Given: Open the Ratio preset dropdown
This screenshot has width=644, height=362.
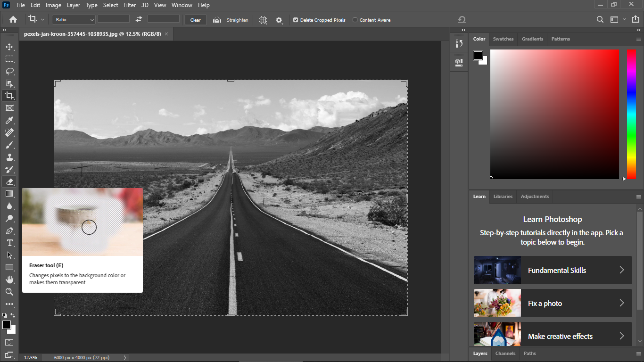Looking at the screenshot, I should coord(74,20).
